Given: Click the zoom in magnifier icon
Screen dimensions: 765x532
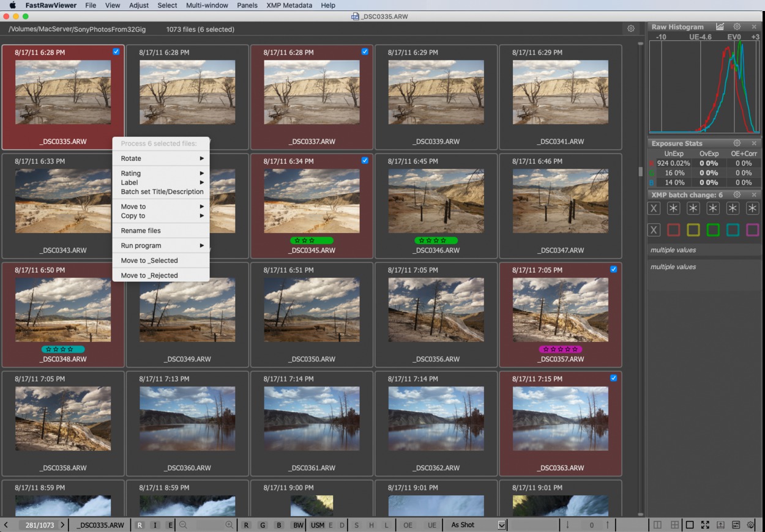Looking at the screenshot, I should (229, 525).
